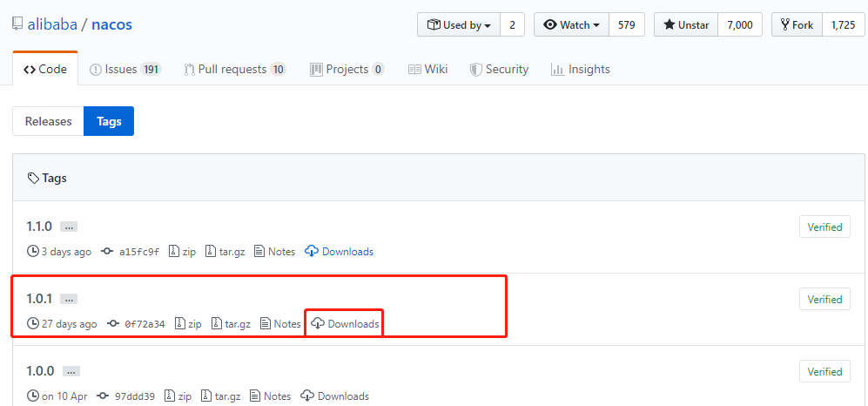This screenshot has width=868, height=406.
Task: Click the Security shield icon
Action: 475,70
